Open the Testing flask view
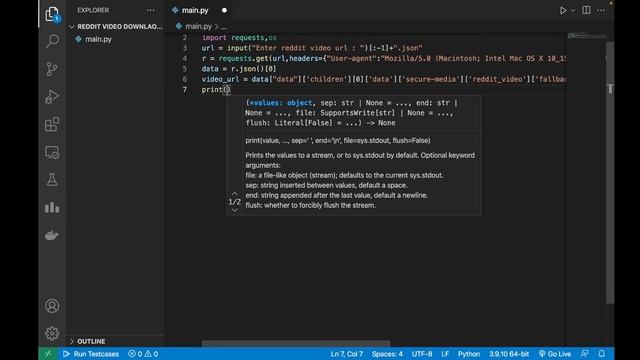 [52, 180]
